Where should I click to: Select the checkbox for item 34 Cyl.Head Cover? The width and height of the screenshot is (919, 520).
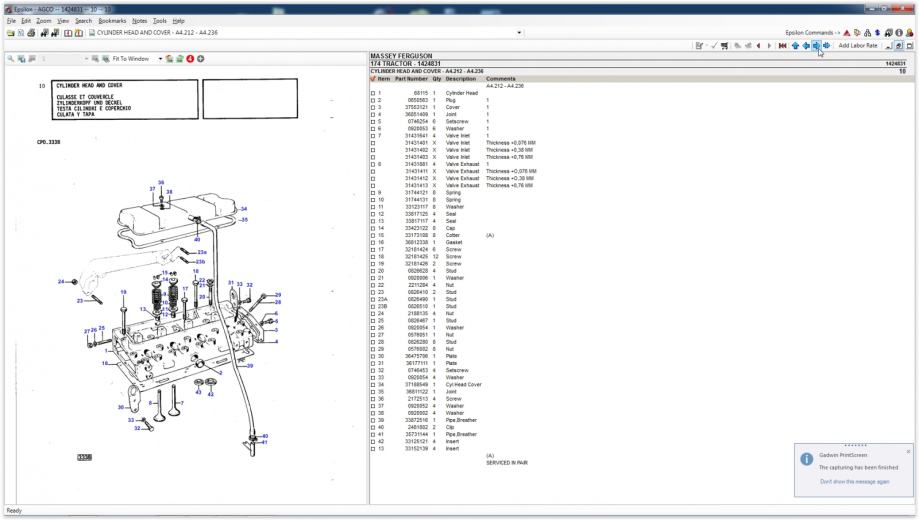pos(373,384)
